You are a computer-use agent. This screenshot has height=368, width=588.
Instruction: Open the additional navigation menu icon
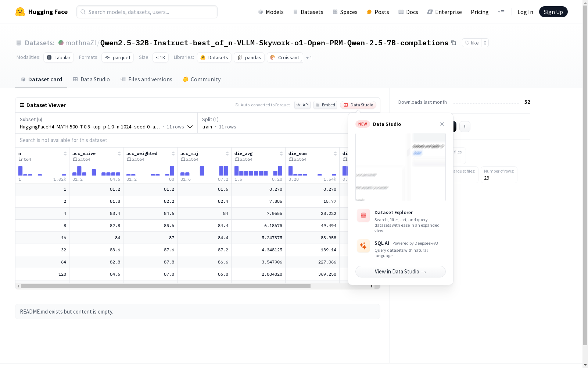coord(501,12)
